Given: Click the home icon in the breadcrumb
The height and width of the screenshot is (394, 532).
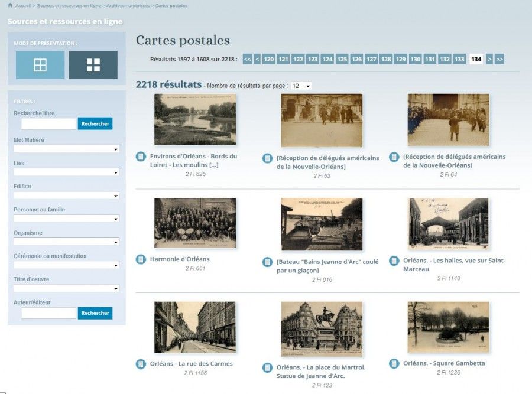Looking at the screenshot, I should pyautogui.click(x=10, y=5).
